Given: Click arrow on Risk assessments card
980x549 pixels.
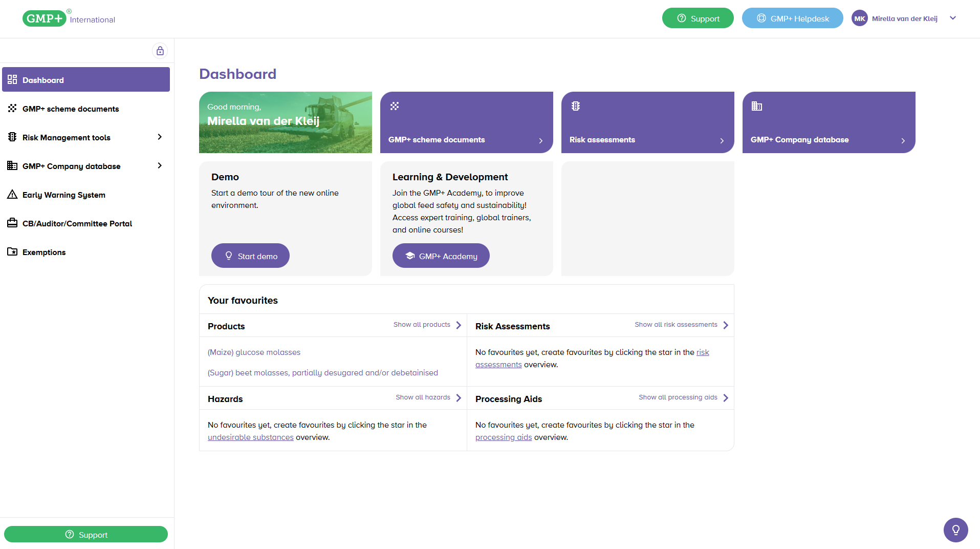Looking at the screenshot, I should [722, 140].
